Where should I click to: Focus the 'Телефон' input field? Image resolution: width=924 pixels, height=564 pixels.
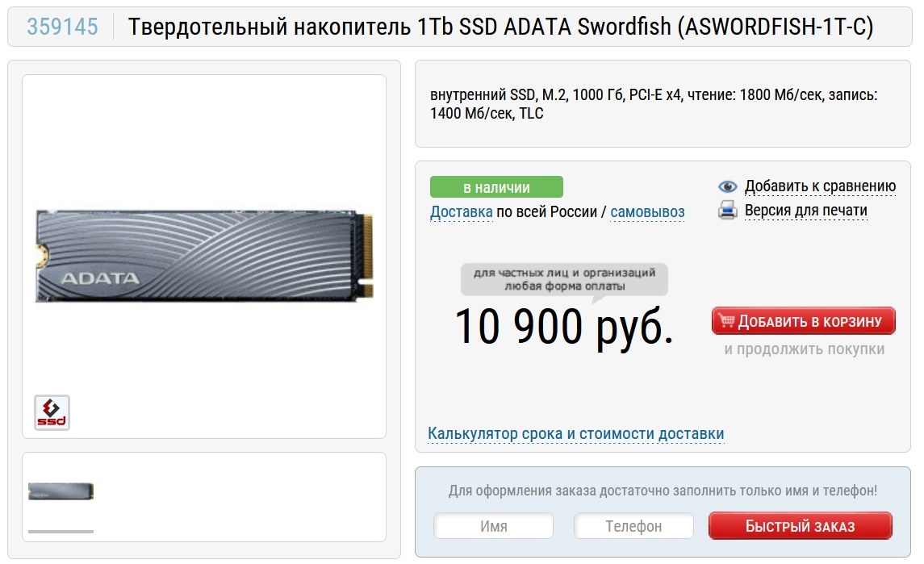click(x=633, y=526)
